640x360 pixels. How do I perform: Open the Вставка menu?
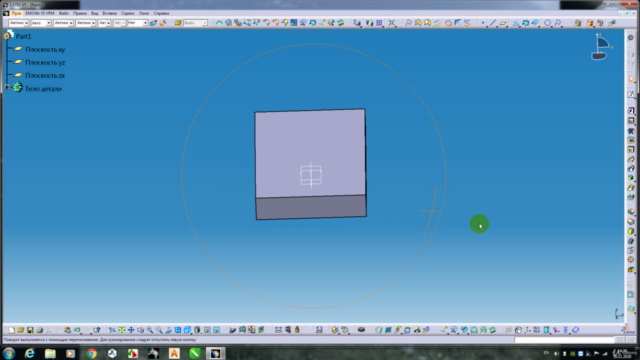pyautogui.click(x=109, y=13)
